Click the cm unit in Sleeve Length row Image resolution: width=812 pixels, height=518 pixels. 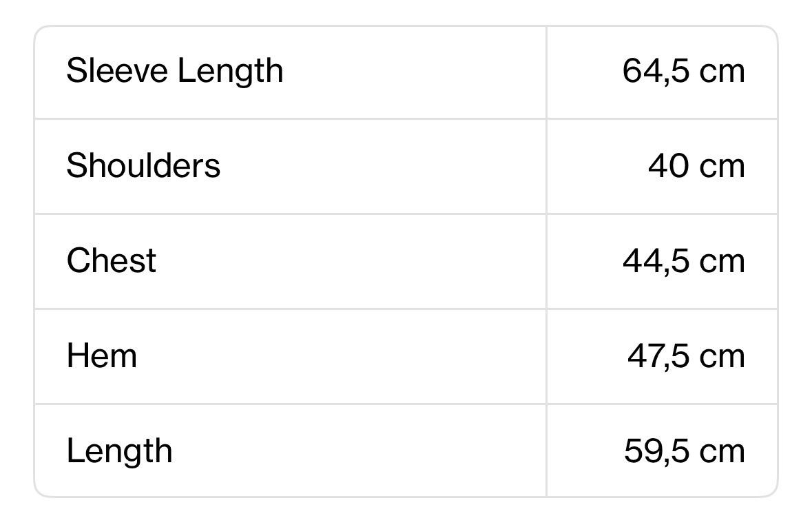click(x=722, y=72)
